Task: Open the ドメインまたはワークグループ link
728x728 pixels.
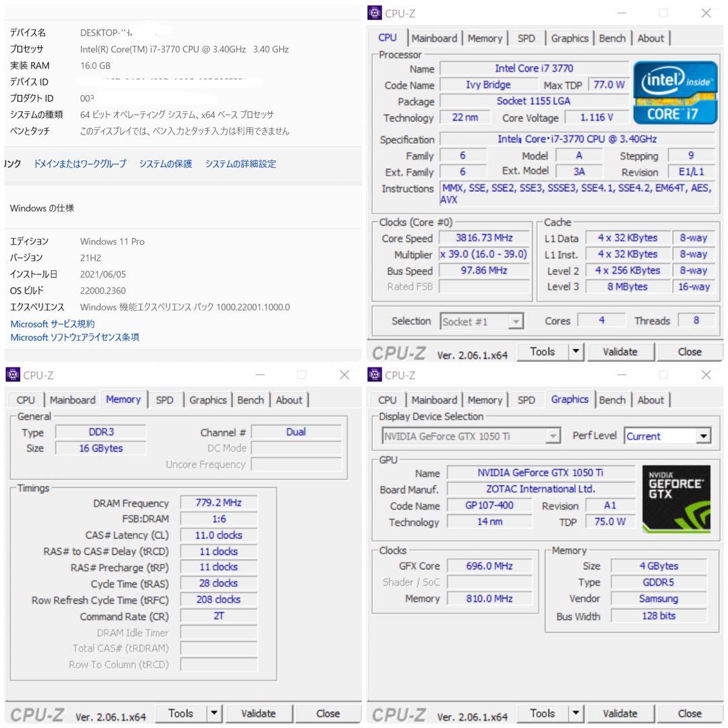Action: (x=80, y=163)
